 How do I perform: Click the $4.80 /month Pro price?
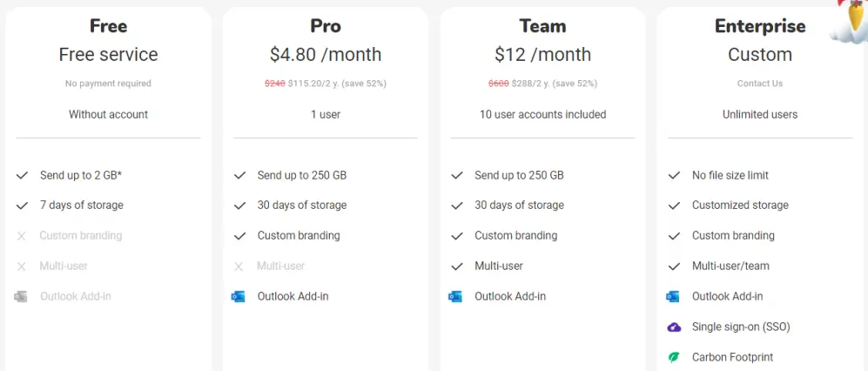[x=326, y=54]
